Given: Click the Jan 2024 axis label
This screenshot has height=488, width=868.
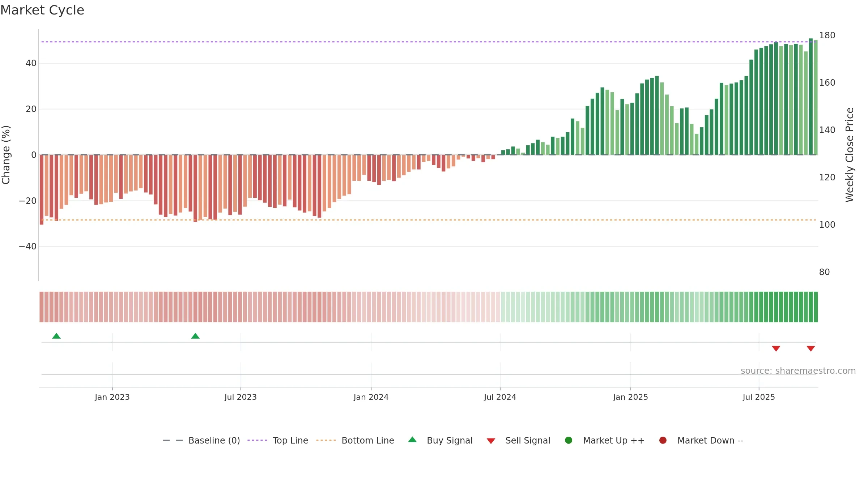Looking at the screenshot, I should [x=371, y=397].
